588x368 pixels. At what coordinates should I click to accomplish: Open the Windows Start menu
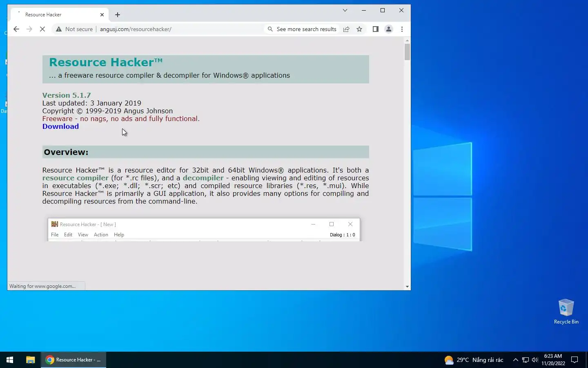pyautogui.click(x=10, y=360)
